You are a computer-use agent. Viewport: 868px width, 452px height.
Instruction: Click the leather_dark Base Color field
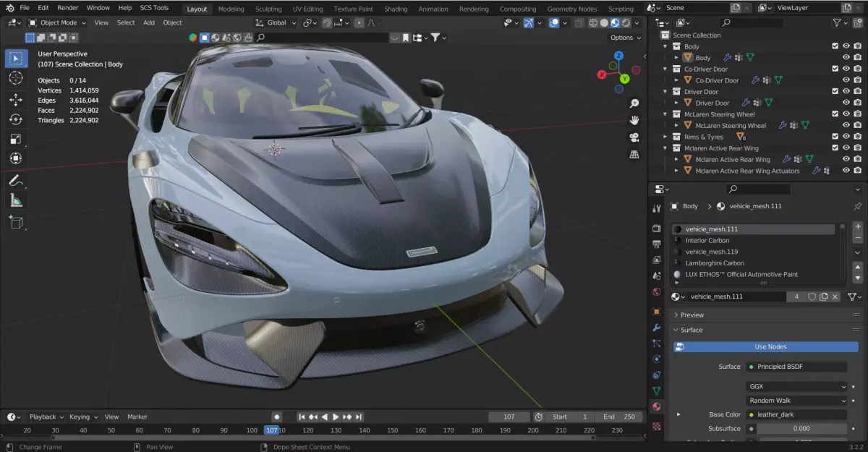(796, 415)
